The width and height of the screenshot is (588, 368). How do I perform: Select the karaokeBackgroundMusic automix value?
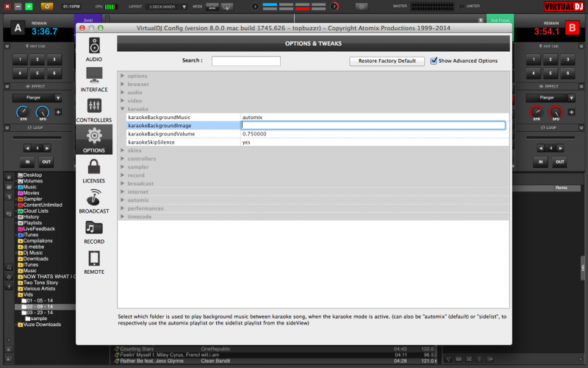[x=252, y=117]
